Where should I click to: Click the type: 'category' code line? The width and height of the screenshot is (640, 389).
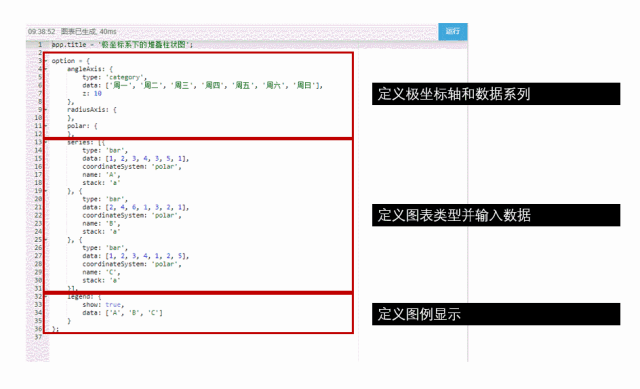[114, 77]
